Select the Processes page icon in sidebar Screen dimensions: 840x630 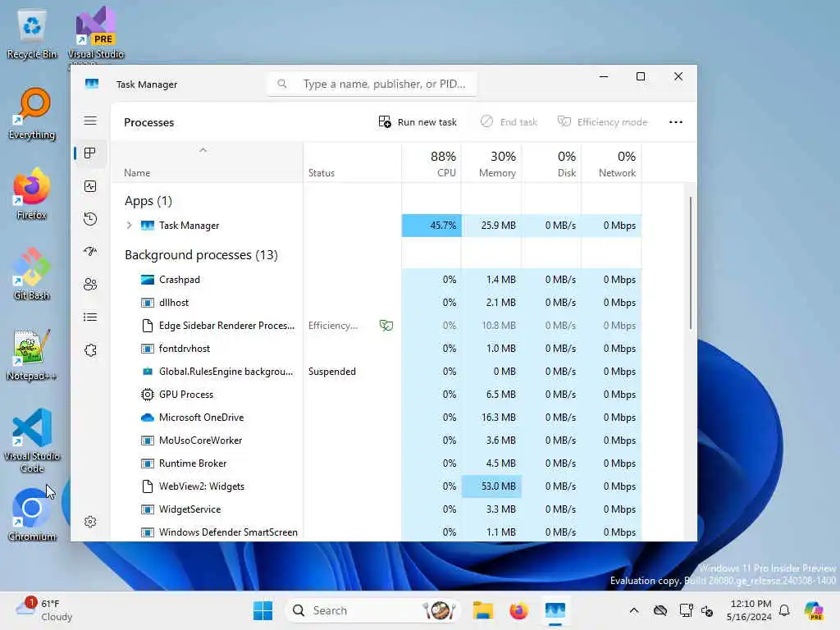[x=90, y=153]
